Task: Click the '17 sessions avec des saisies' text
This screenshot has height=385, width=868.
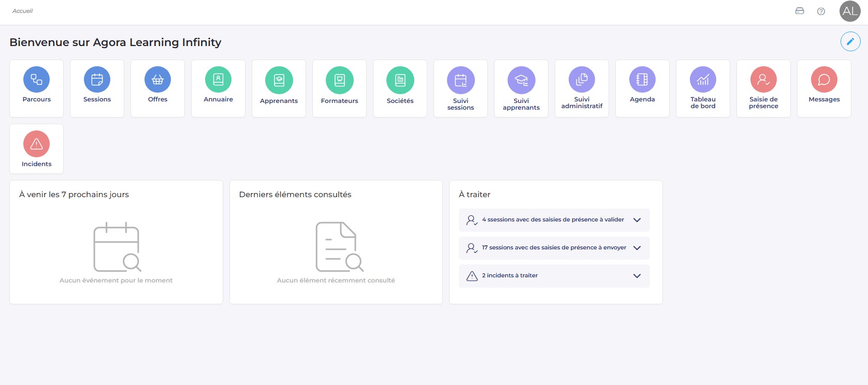Action: click(554, 247)
